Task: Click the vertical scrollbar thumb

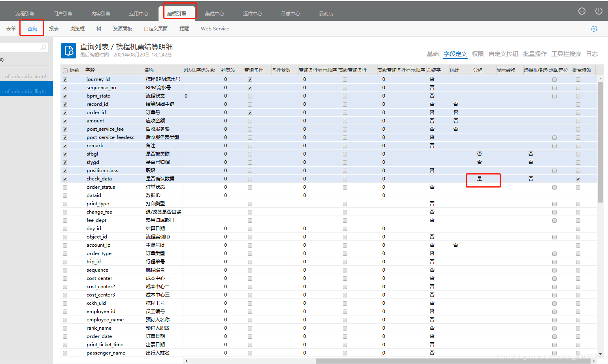Action: [600, 142]
